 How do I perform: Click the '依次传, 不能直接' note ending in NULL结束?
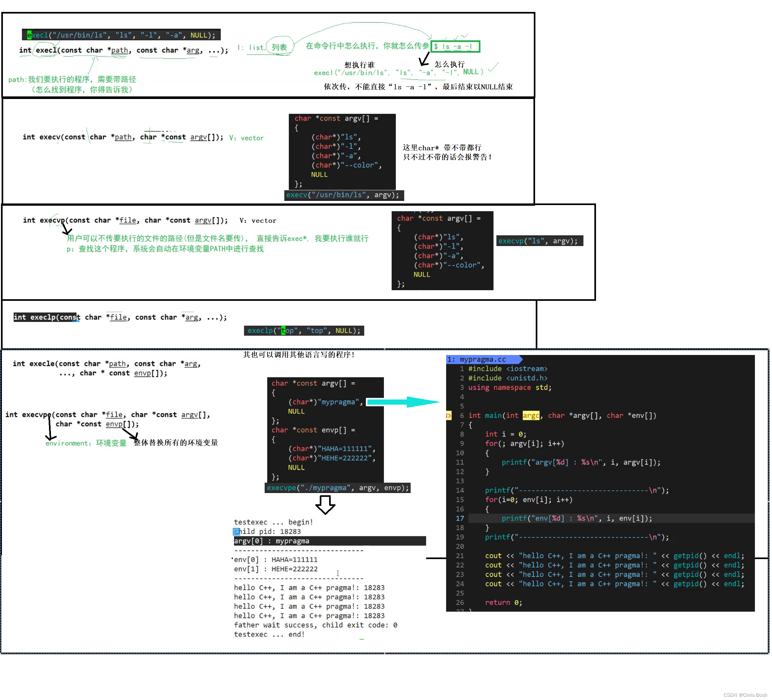click(x=418, y=87)
